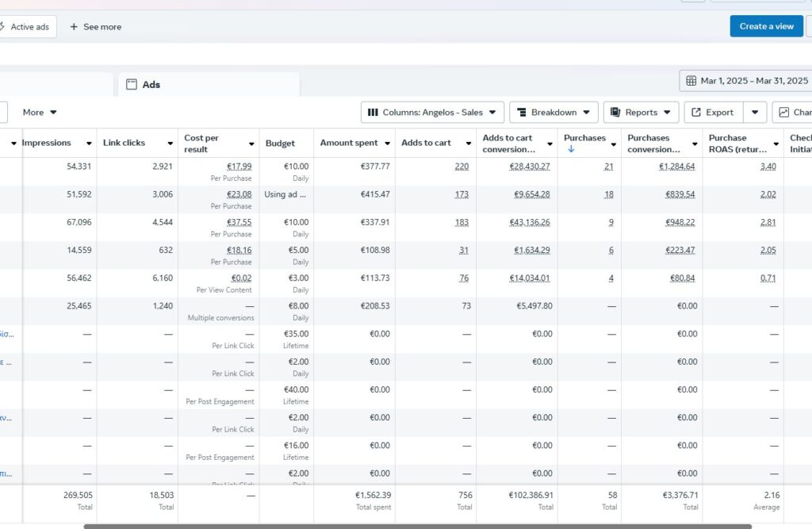This screenshot has height=529, width=812.
Task: Click the Breakdown stacked-bars icon
Action: (x=522, y=113)
